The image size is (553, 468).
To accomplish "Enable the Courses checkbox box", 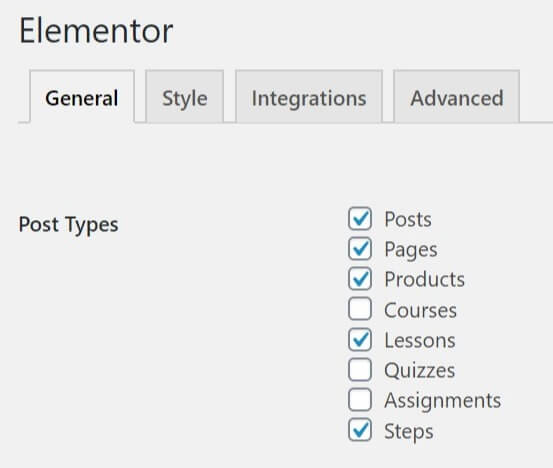I will coord(360,309).
